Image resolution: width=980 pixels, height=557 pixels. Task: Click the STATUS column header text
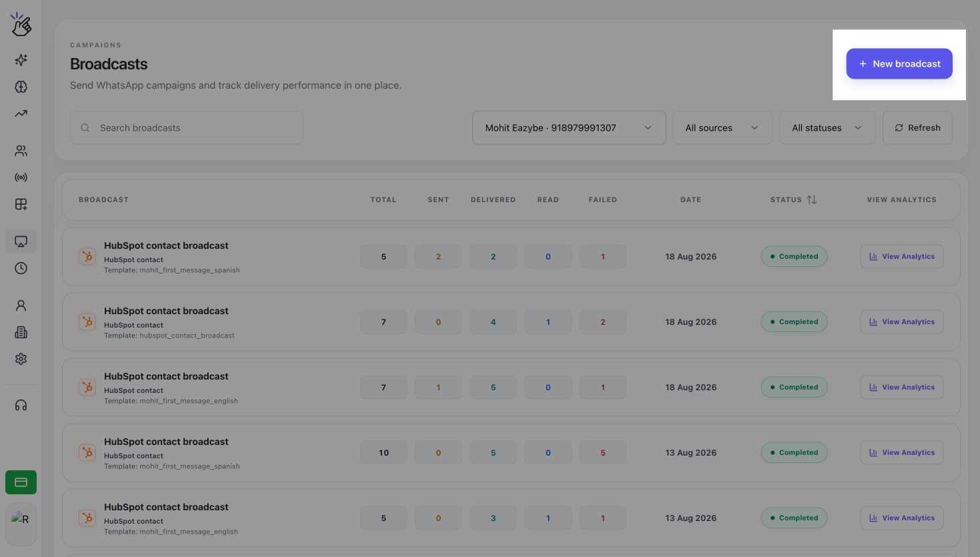coord(786,199)
